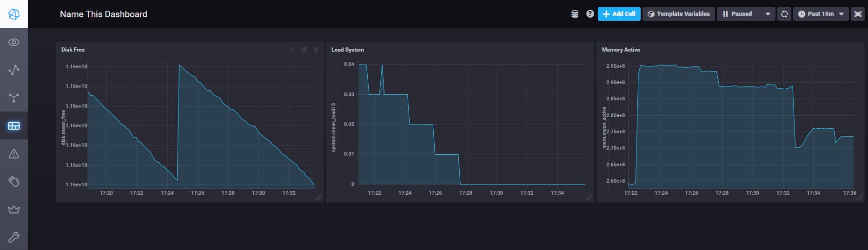Click the manual refresh button

tap(784, 14)
